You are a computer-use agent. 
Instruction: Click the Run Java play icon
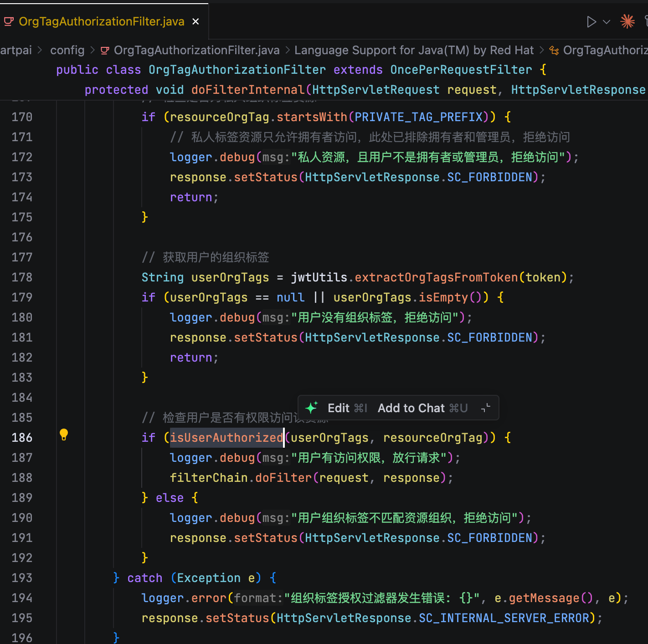point(591,22)
